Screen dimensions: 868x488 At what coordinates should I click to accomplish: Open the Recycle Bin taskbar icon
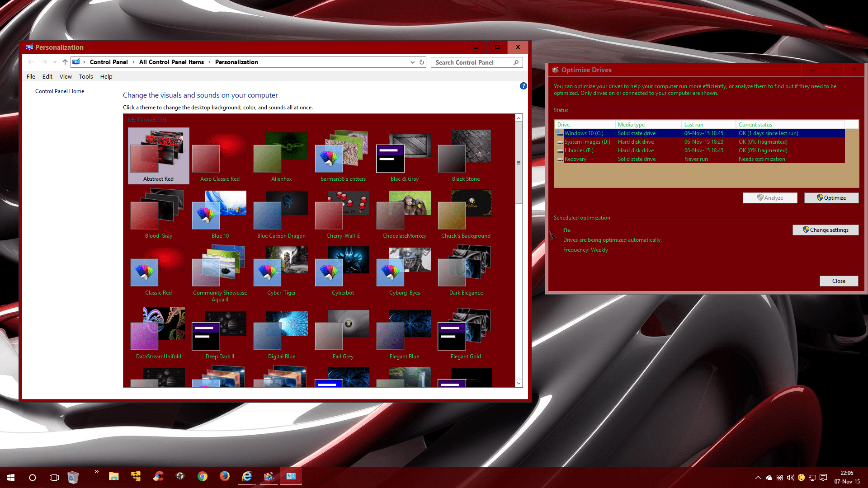coord(73,477)
